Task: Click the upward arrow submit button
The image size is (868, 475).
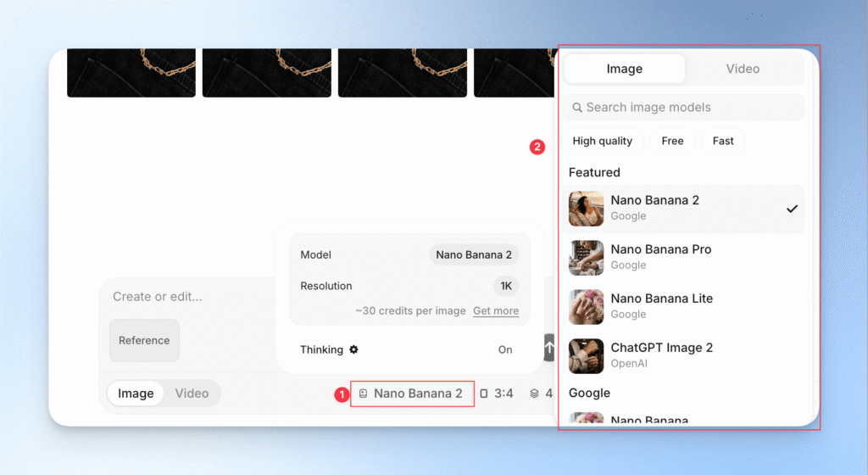Action: click(x=549, y=348)
